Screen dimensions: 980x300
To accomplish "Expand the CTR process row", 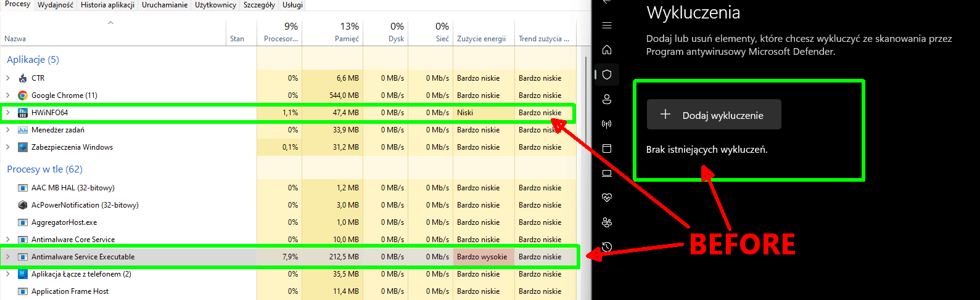I will tap(7, 78).
